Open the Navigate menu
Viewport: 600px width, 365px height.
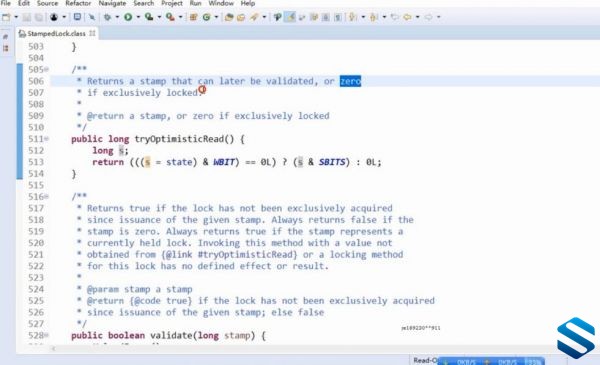tap(112, 3)
